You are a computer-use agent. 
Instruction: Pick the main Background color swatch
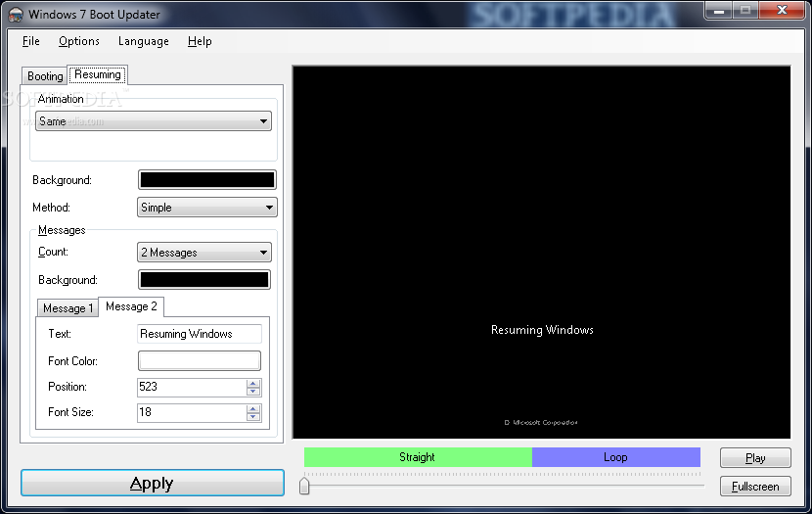coord(207,180)
